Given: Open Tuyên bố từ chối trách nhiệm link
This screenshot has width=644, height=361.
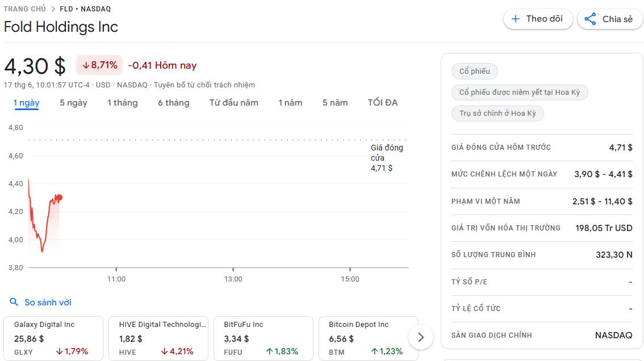Looking at the screenshot, I should point(204,85).
